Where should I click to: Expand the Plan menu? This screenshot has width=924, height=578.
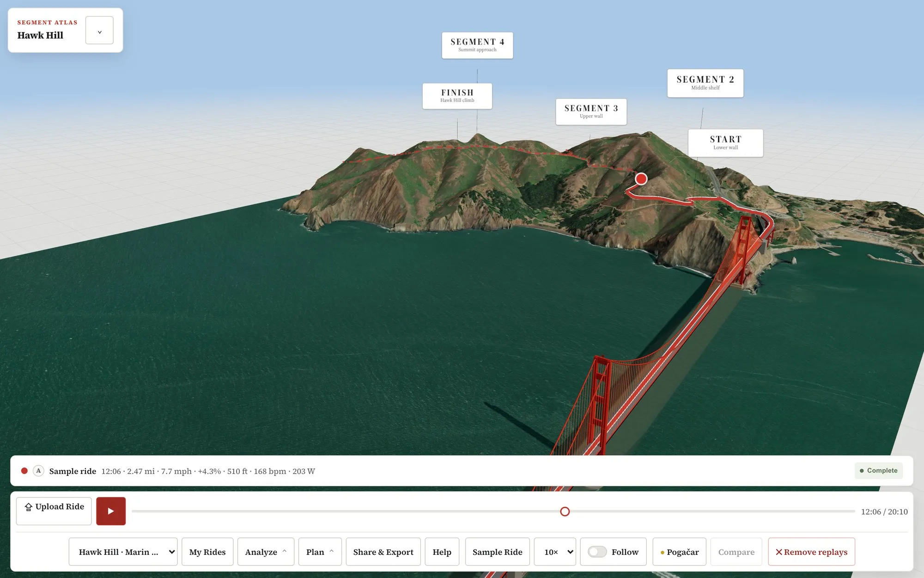pos(320,552)
